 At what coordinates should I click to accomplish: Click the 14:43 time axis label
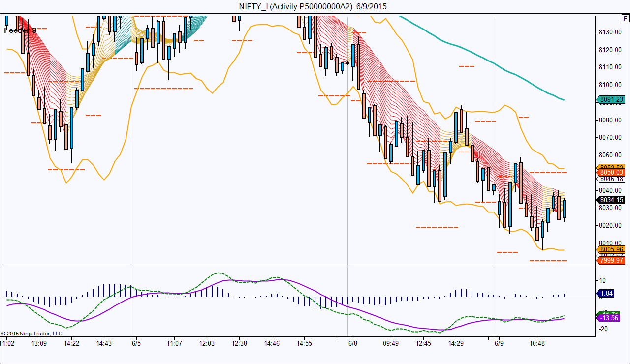pos(104,343)
